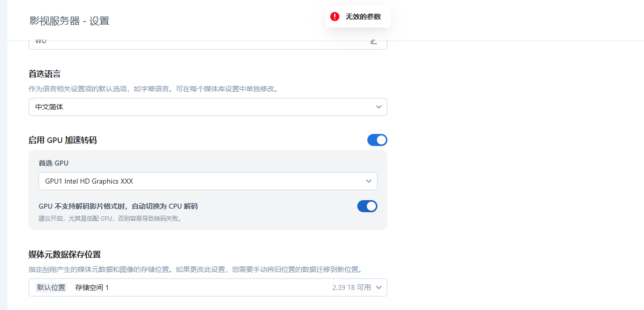Image resolution: width=644 pixels, height=310 pixels.
Task: Expand the GPU1 Intel HD Graphics dropdown
Action: pos(200,181)
